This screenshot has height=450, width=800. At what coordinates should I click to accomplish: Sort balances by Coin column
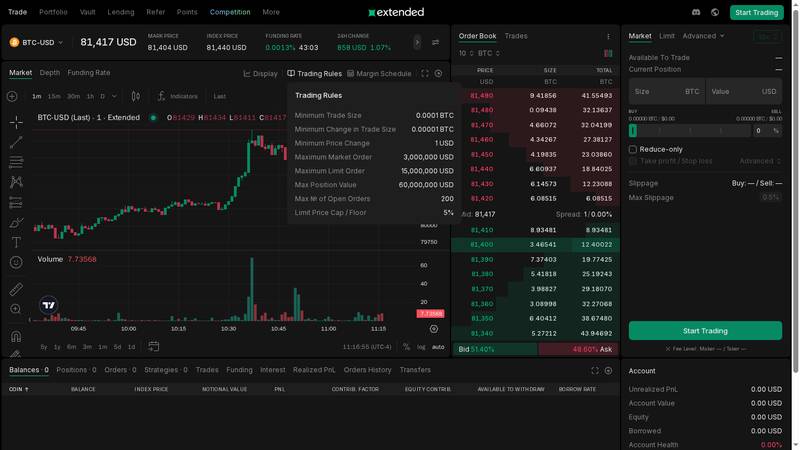click(19, 389)
